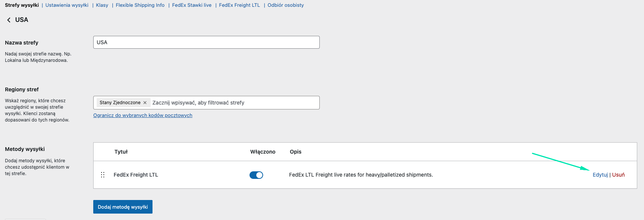Focus the zone regions filter field

tap(234, 103)
